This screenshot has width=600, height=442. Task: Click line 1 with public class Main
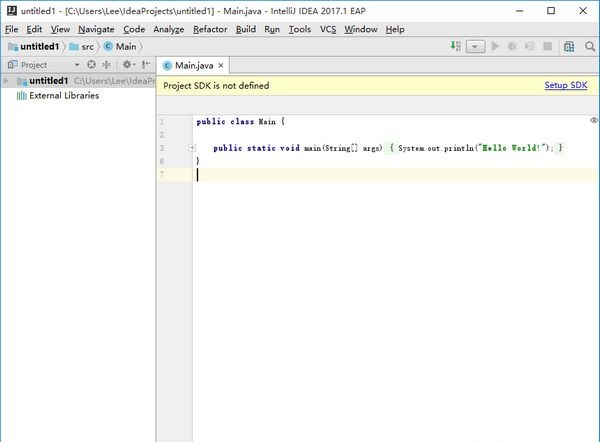coord(240,122)
